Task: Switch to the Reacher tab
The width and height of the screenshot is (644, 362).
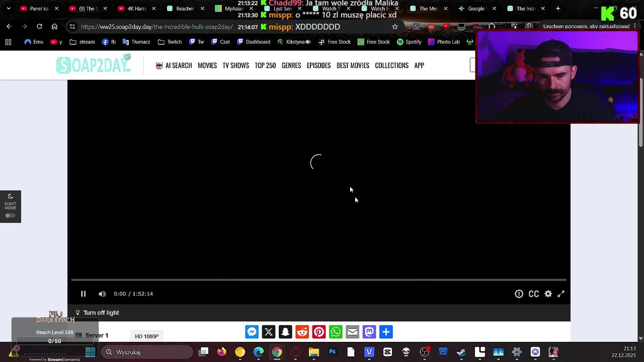Action: 185,9
